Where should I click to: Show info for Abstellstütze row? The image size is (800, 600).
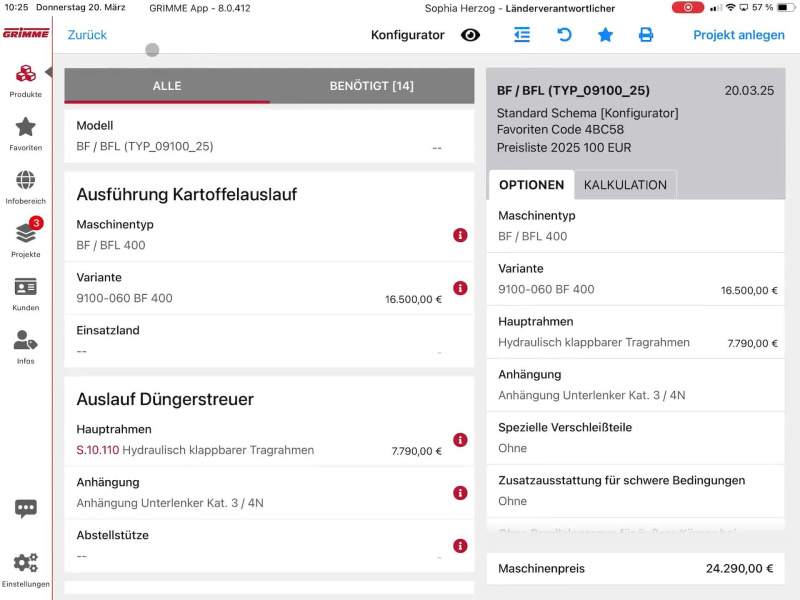[x=460, y=546]
